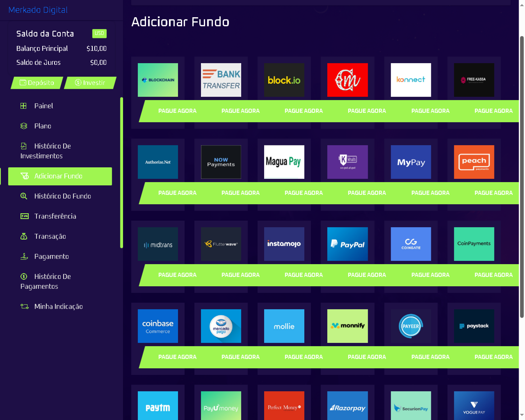This screenshot has height=420, width=525.
Task: Select the Payeer gateway logo
Action: click(411, 326)
